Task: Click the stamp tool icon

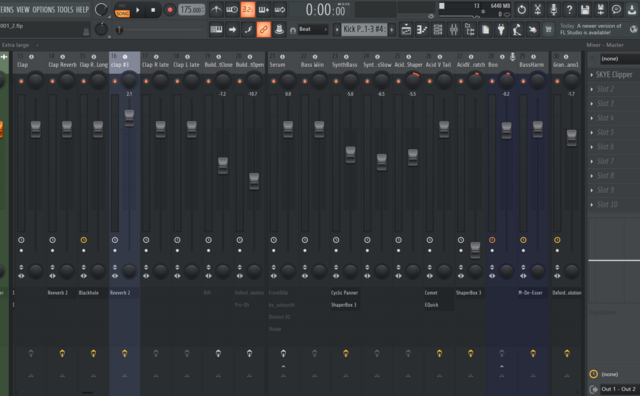Action: [x=279, y=29]
